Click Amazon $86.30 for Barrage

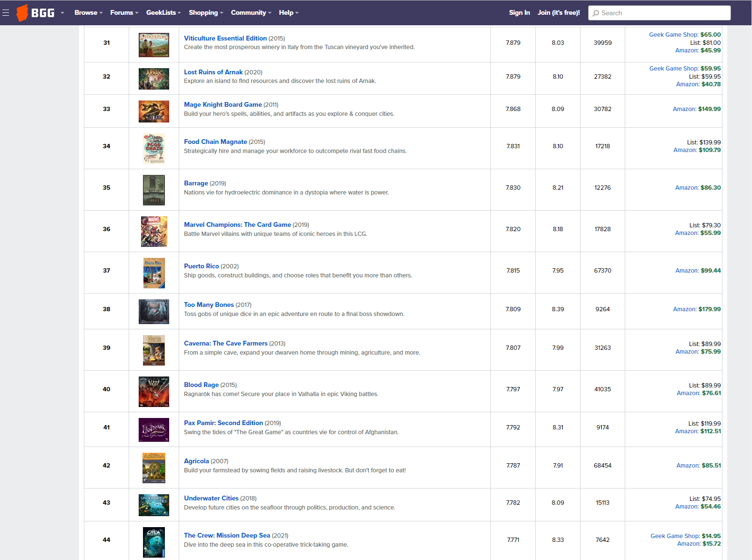pos(698,187)
